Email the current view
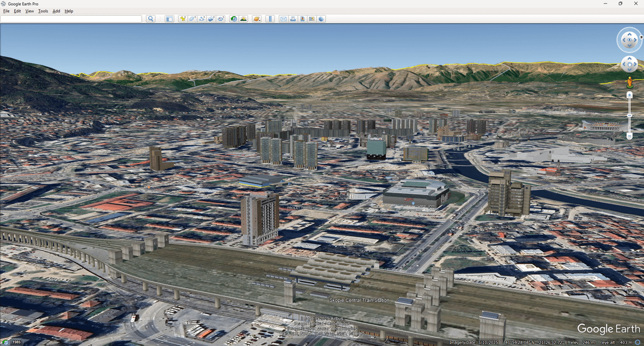The image size is (644, 346). point(283,19)
